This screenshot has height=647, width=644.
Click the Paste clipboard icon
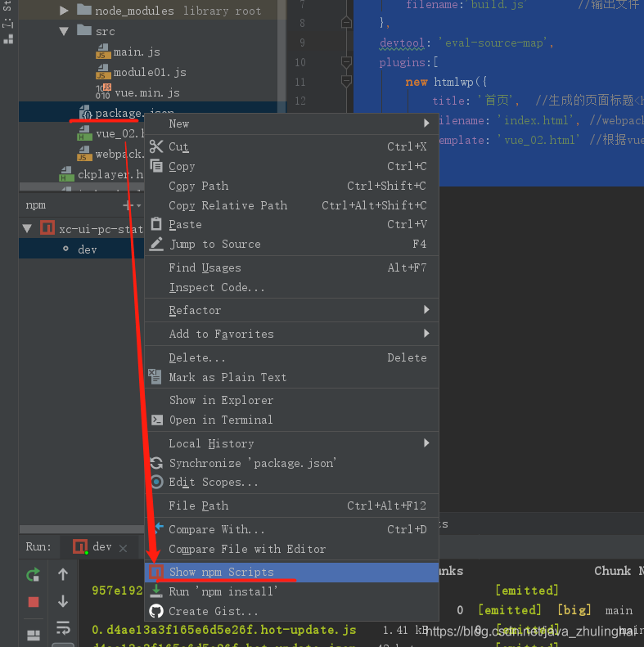pos(156,224)
